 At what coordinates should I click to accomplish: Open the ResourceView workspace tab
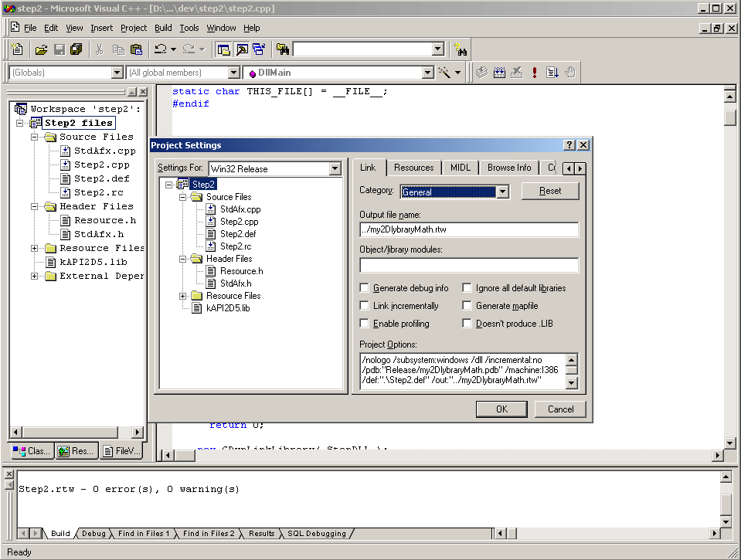pyautogui.click(x=77, y=451)
